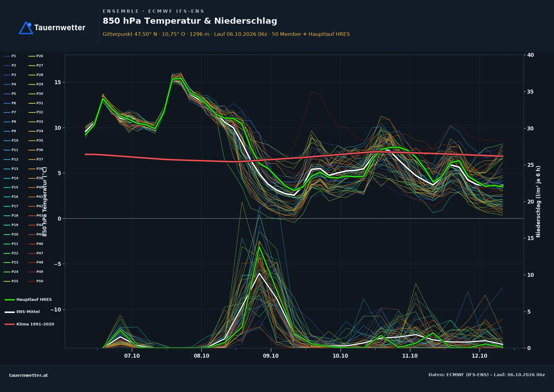This screenshot has width=554, height=392.
Task: Click legend entry P49
Action: tap(36, 272)
